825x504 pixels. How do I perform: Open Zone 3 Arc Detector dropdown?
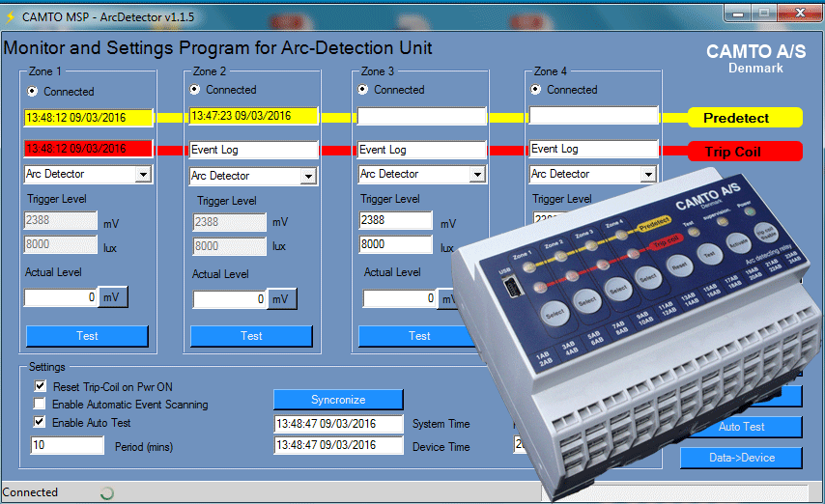[476, 174]
